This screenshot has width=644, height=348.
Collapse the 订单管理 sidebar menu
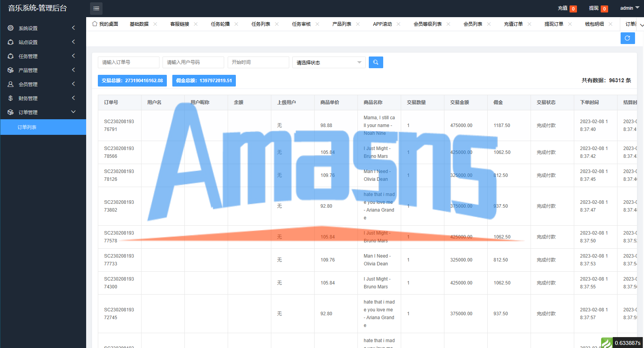(43, 112)
